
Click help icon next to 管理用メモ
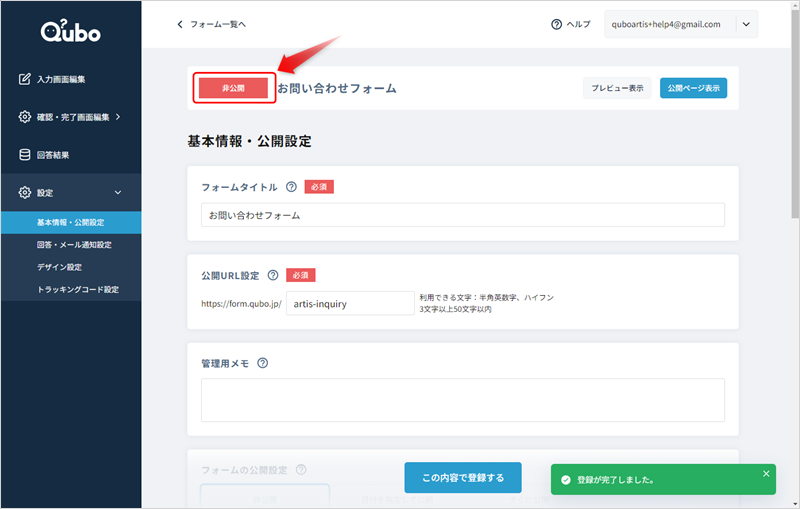point(262,363)
